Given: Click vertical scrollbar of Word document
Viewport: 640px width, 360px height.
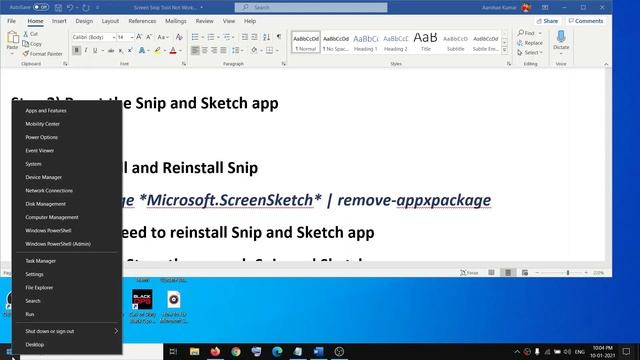Looking at the screenshot, I should [608, 165].
